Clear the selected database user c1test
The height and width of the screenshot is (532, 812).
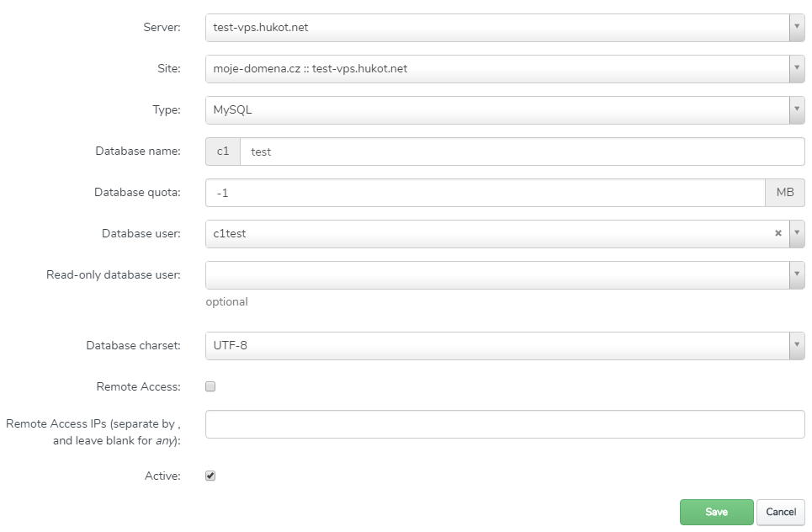(x=778, y=234)
